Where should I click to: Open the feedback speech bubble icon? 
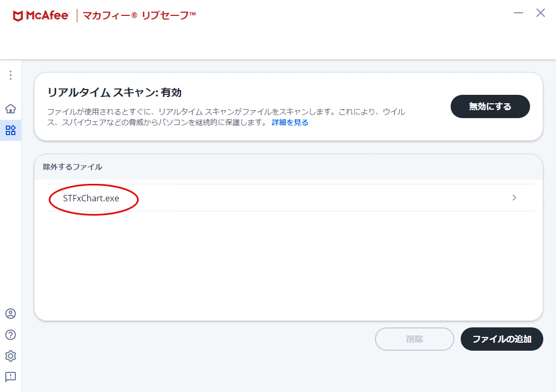pos(11,377)
